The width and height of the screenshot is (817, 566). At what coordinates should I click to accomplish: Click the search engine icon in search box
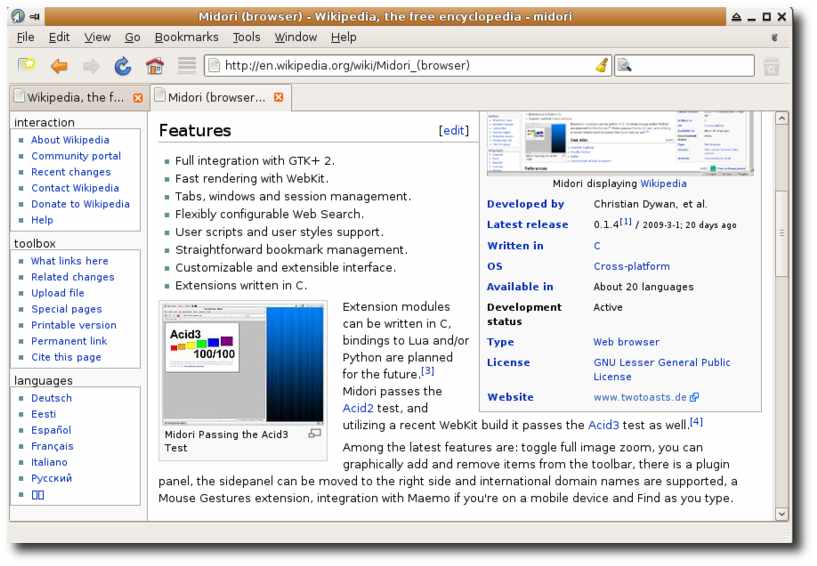pos(624,66)
